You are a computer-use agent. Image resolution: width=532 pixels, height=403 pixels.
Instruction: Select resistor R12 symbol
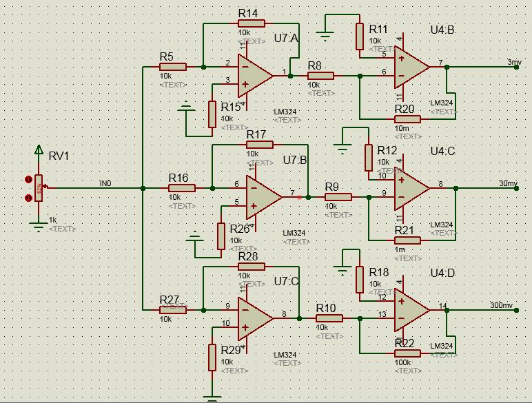369,158
